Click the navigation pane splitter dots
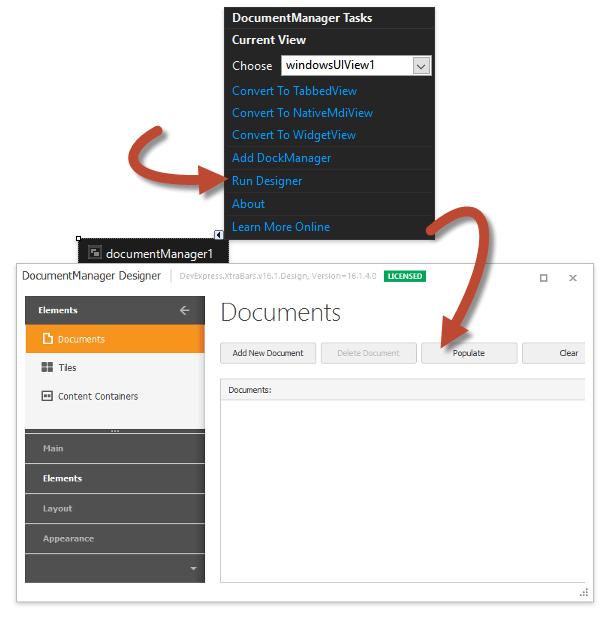The height and width of the screenshot is (618, 609). (x=115, y=431)
